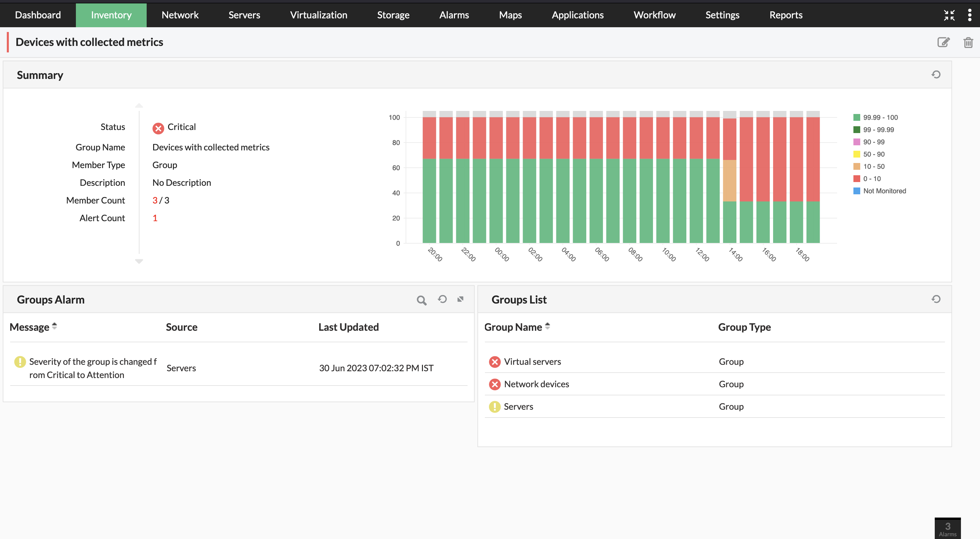Switch to the Alarms tab
This screenshot has height=539, width=980.
[454, 15]
